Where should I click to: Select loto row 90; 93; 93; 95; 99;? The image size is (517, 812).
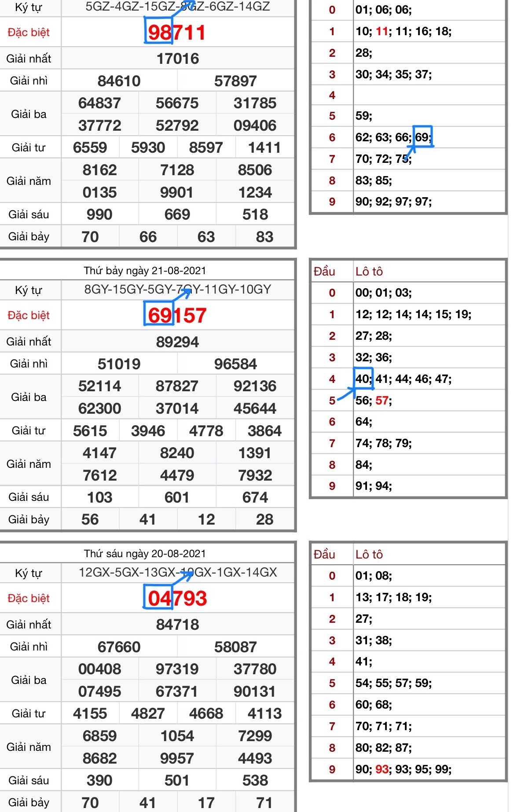[x=403, y=769]
